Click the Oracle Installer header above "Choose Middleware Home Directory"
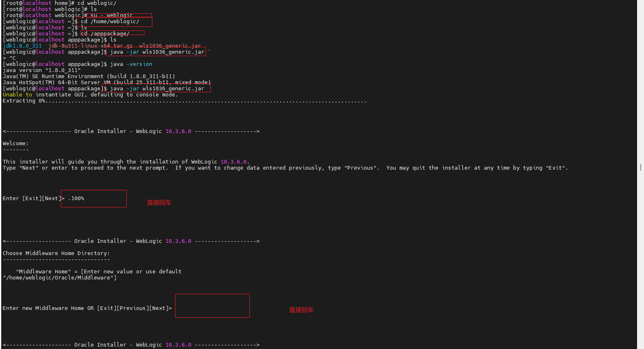The height and width of the screenshot is (349, 644). tap(131, 241)
